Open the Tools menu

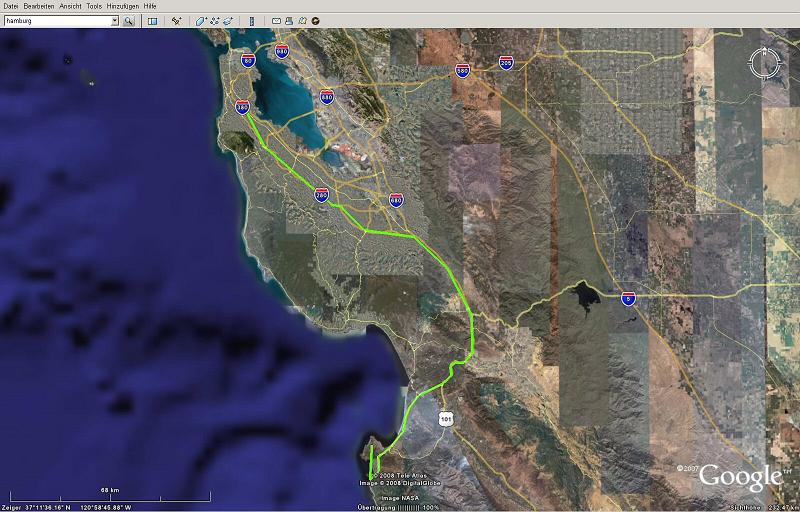coord(94,6)
